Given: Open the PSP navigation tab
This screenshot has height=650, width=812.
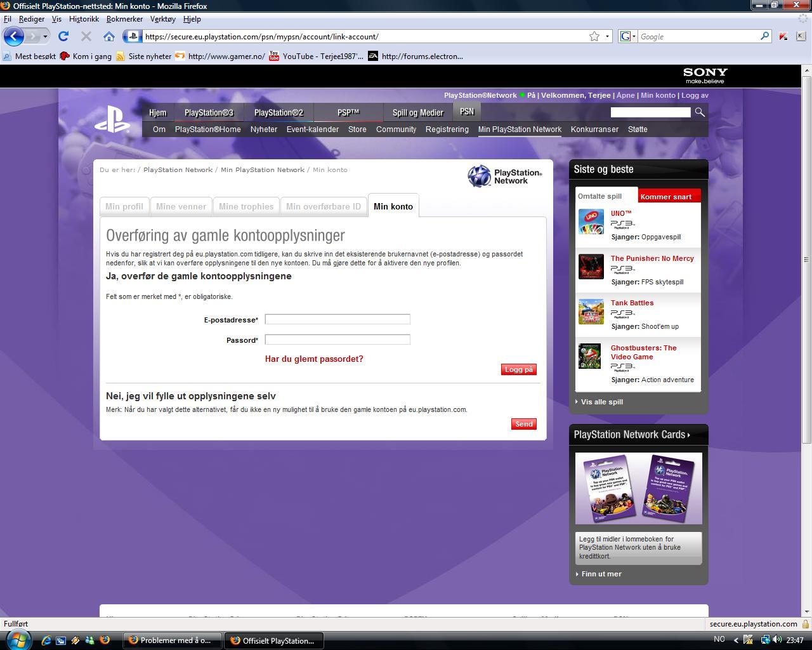Looking at the screenshot, I should pos(348,113).
